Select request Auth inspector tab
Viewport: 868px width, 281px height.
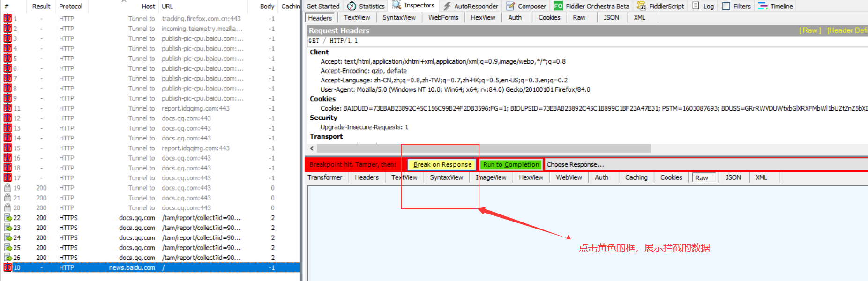tap(515, 17)
